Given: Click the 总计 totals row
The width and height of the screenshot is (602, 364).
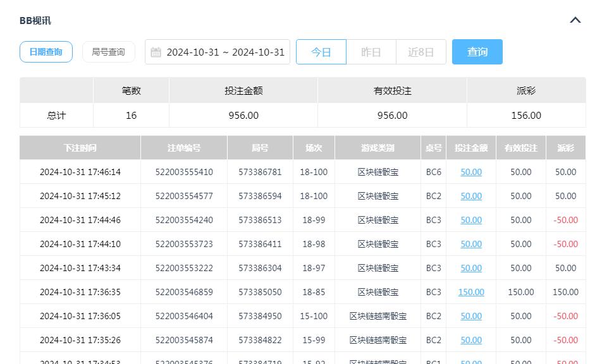Looking at the screenshot, I should 56,115.
